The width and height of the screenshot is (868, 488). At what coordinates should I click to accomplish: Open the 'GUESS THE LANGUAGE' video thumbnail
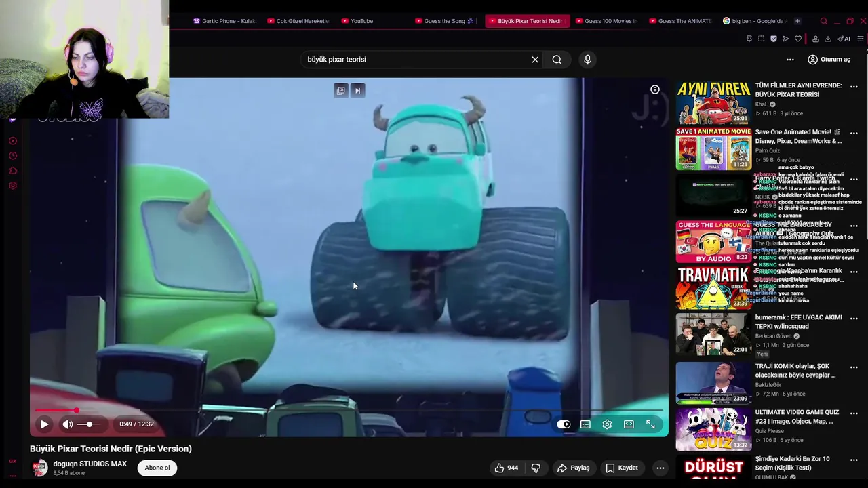713,242
